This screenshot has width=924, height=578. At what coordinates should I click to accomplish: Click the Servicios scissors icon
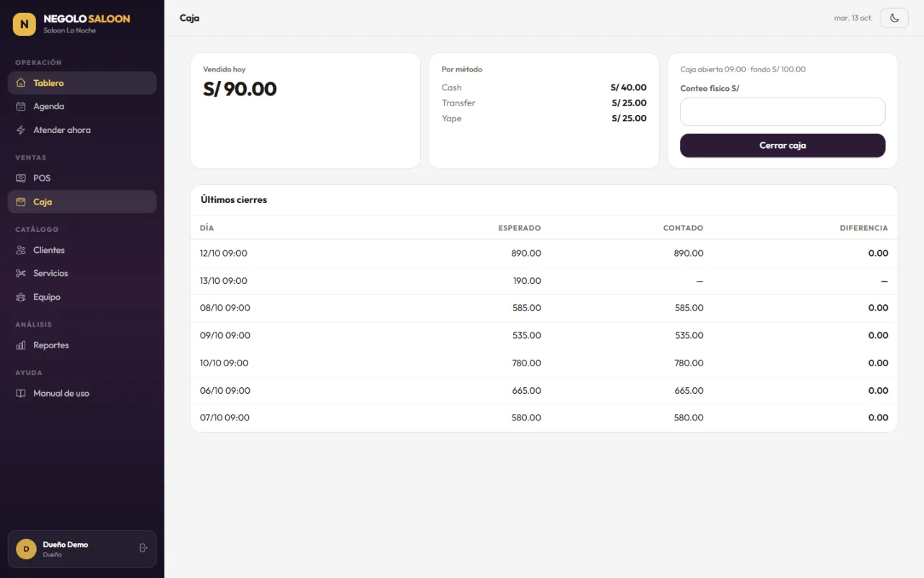coord(21,273)
